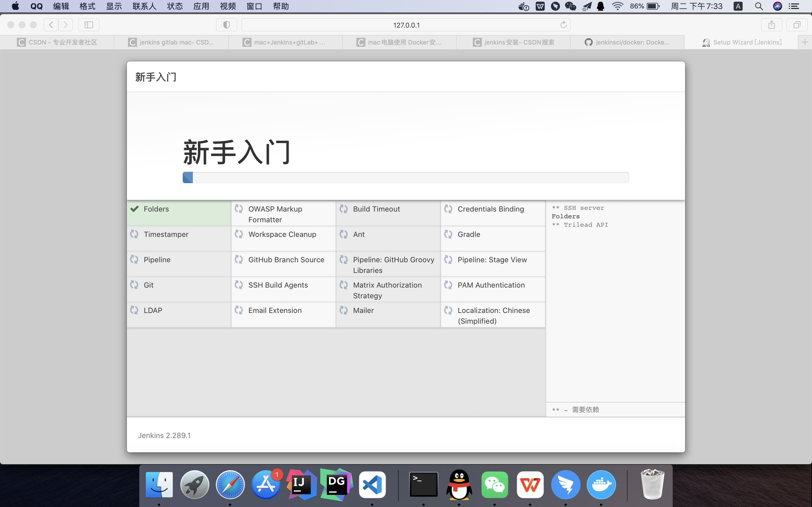Open the 状态 menu
Screen dimensions: 812x507
pyautogui.click(x=175, y=6)
